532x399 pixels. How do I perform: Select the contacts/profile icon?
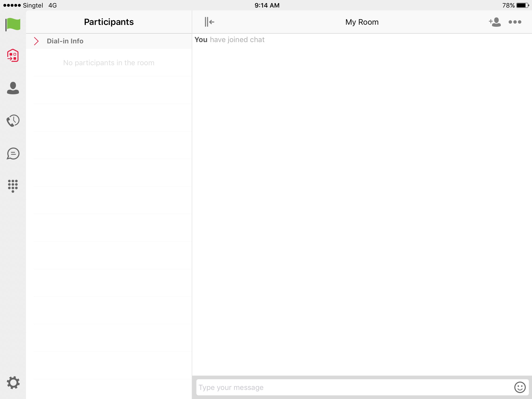tap(12, 88)
